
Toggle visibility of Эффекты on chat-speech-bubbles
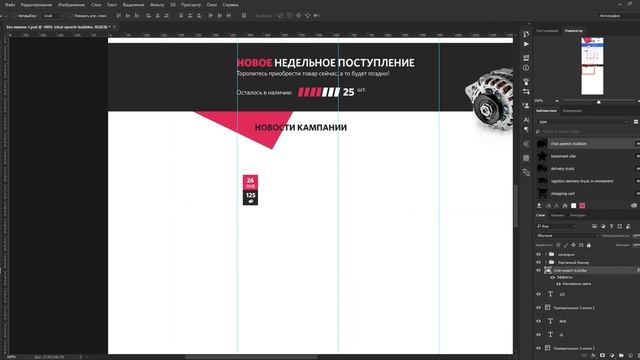pyautogui.click(x=553, y=277)
